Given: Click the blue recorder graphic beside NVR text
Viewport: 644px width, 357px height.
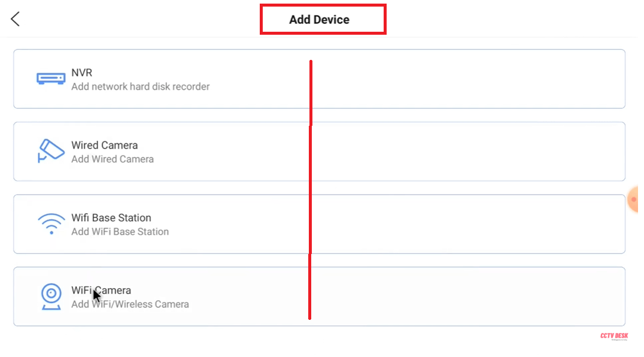Looking at the screenshot, I should 51,78.
